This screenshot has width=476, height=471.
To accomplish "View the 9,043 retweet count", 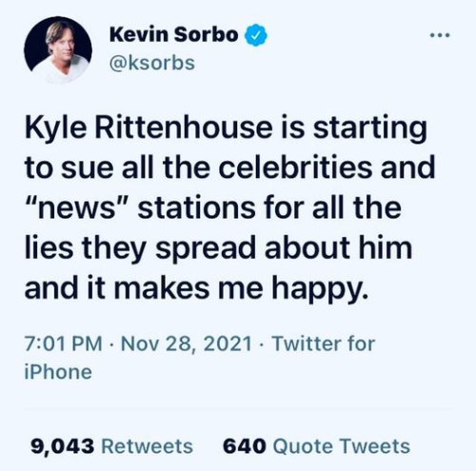I will (63, 446).
